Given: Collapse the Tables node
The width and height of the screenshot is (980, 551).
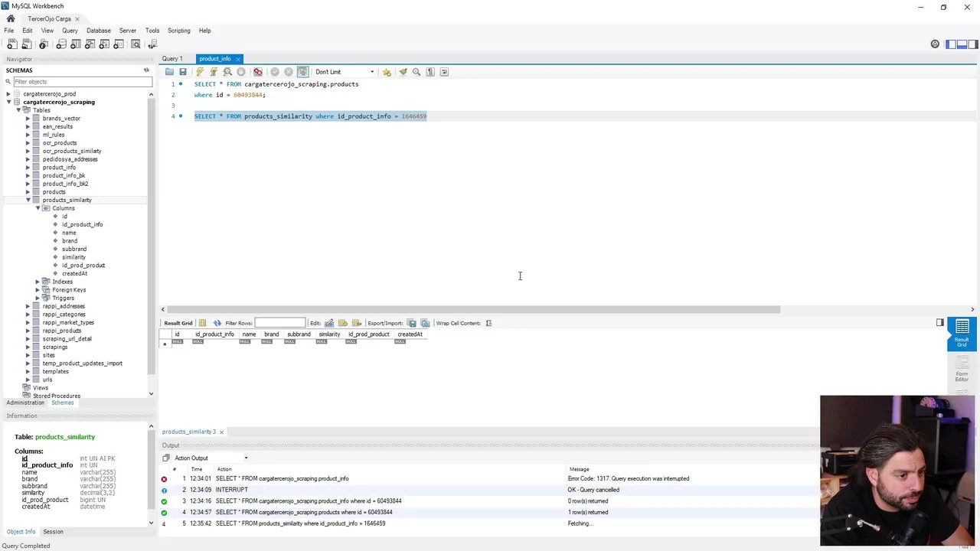Looking at the screenshot, I should click(x=18, y=110).
